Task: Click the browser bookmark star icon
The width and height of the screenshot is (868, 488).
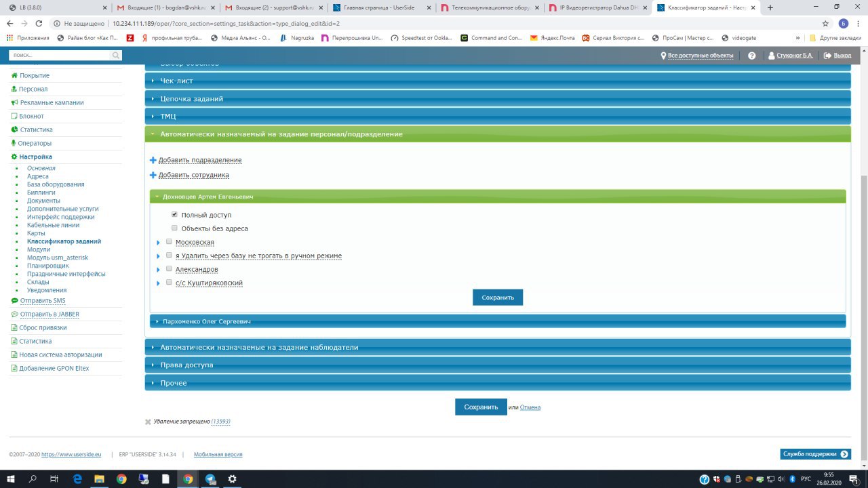Action: point(826,23)
